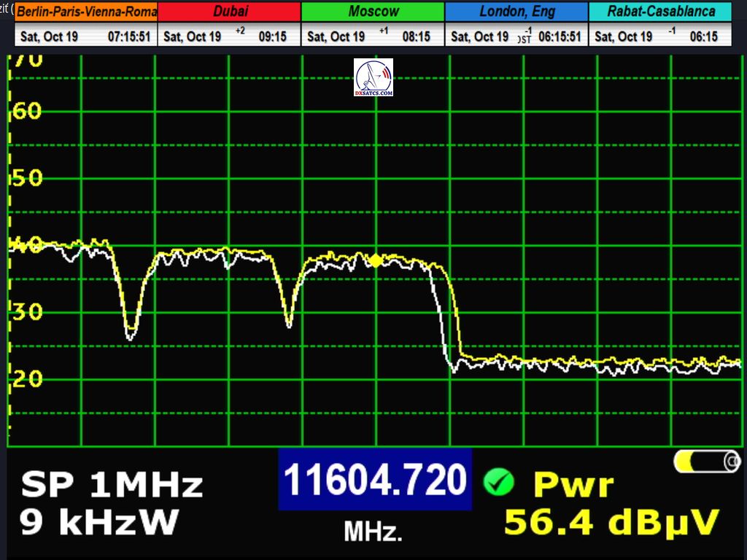The height and width of the screenshot is (560, 747).
Task: Click the London DST time 06:15:51 display
Action: (560, 36)
